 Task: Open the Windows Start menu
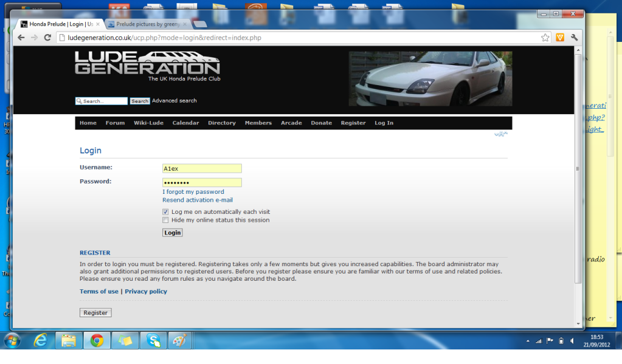pyautogui.click(x=12, y=341)
